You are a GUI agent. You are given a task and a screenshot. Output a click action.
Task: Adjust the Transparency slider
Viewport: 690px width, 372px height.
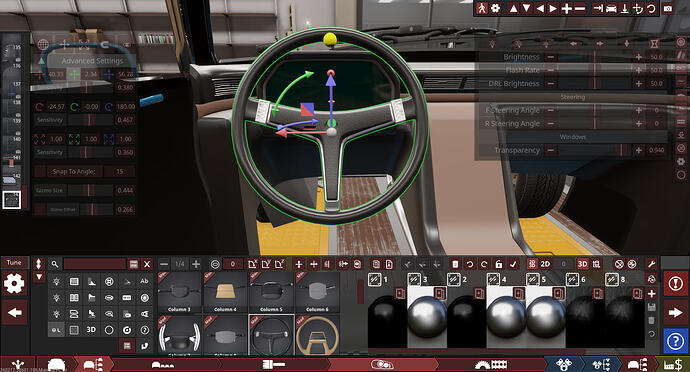click(x=595, y=150)
